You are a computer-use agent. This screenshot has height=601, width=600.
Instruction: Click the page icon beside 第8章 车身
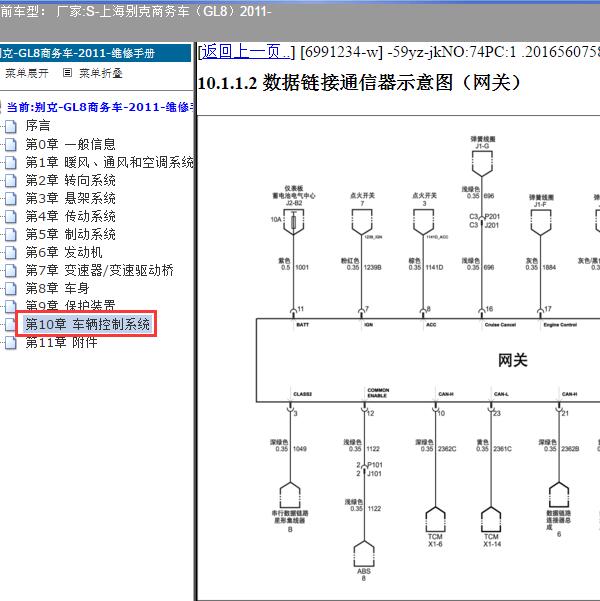(x=11, y=289)
